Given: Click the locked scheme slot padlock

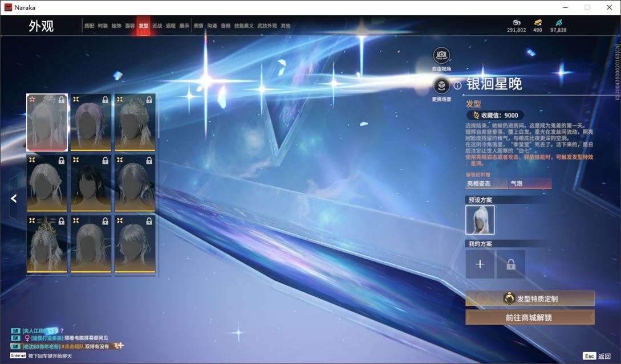Looking at the screenshot, I should pyautogui.click(x=511, y=264).
